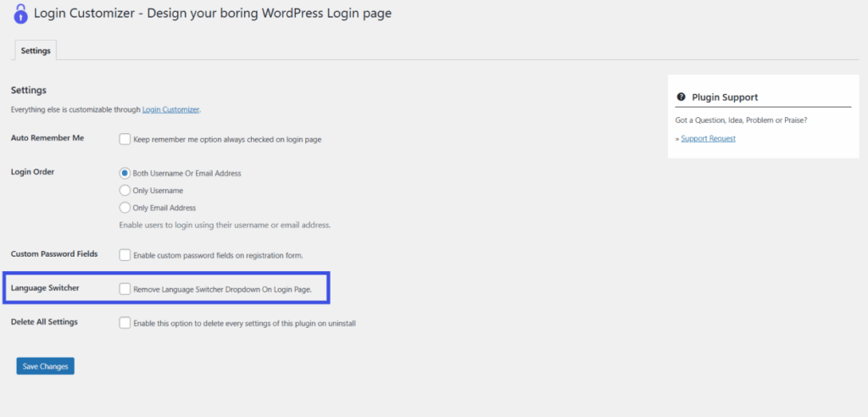Open the Login Customizer link
Image resolution: width=868 pixels, height=417 pixels.
(x=170, y=109)
